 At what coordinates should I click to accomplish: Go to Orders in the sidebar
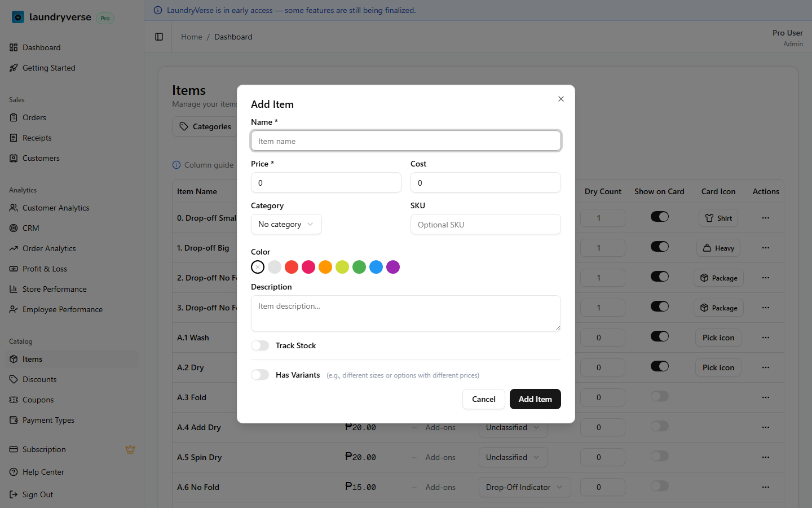34,117
